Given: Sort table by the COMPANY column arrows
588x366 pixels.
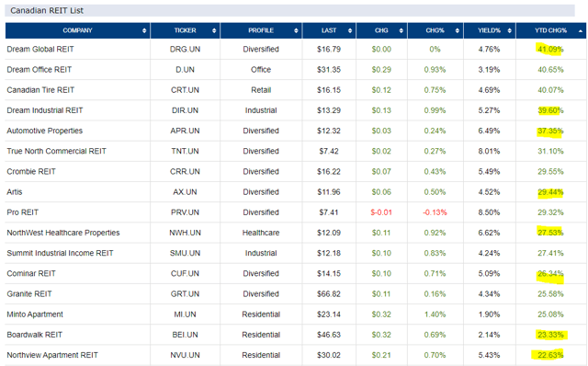Looking at the screenshot, I should pos(144,30).
